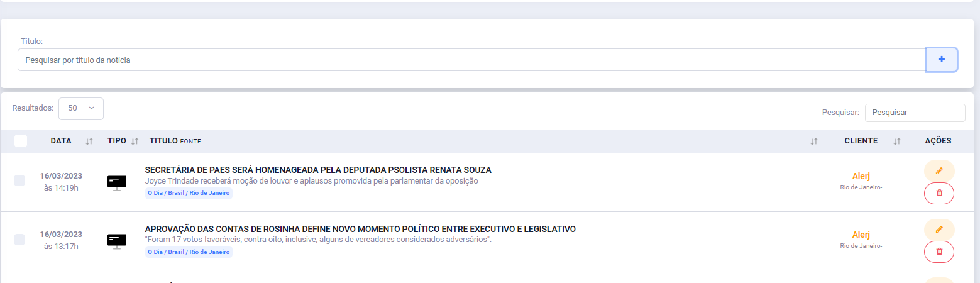The height and width of the screenshot is (283, 980).
Task: Edit the Aprovação das Contas de Rosinha entry
Action: click(939, 229)
